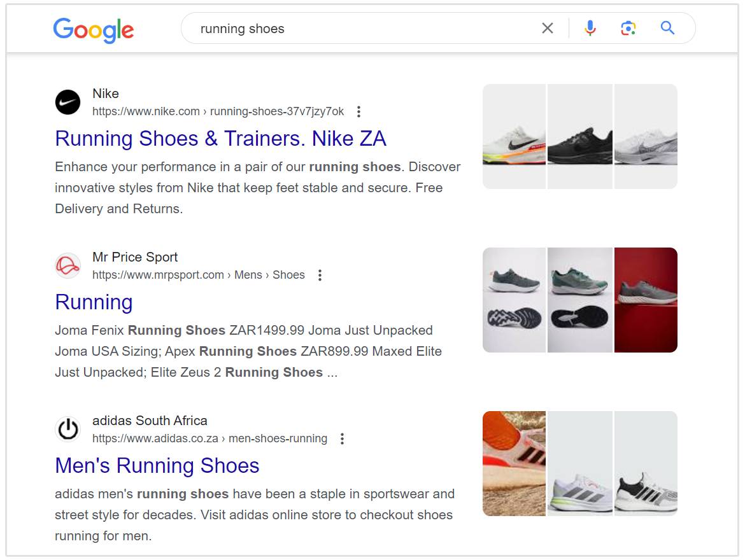Click the adidas South Africa favicon
Viewport: 745px width, 560px height.
(x=67, y=430)
